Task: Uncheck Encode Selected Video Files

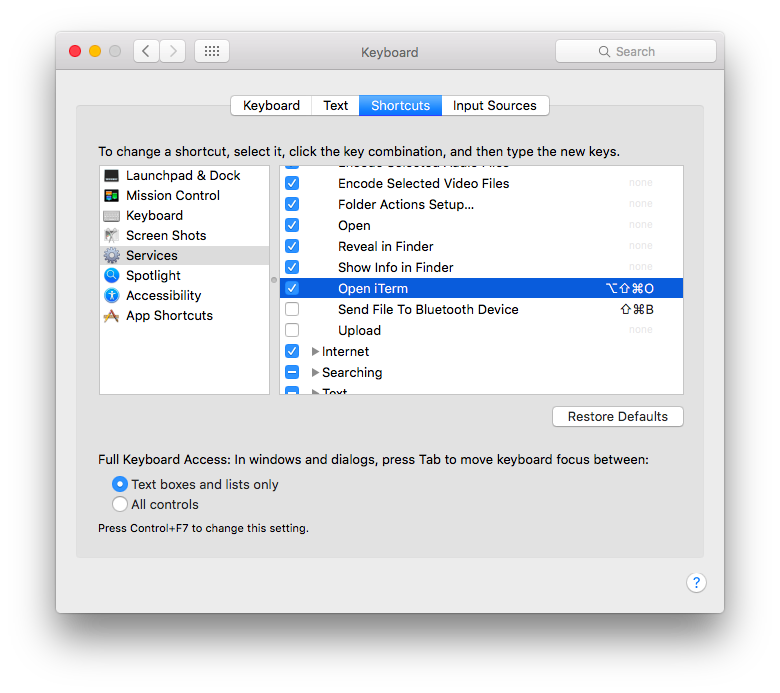Action: [292, 183]
